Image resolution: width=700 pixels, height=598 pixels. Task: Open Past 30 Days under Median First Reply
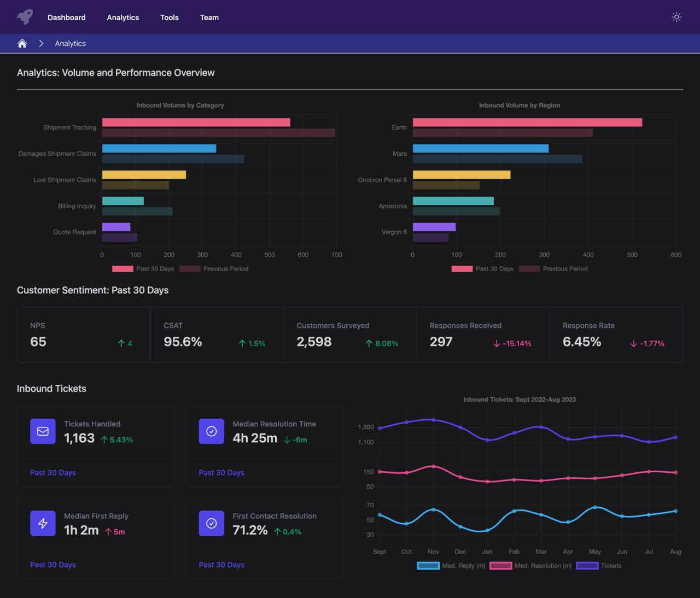pyautogui.click(x=53, y=565)
